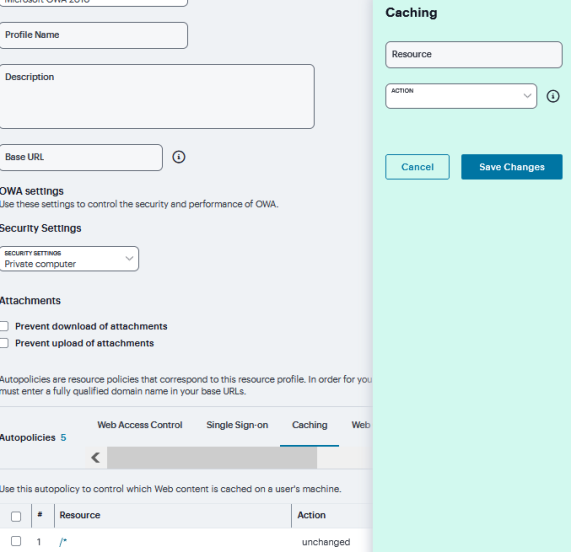
Task: Switch to the Single Sign-on tab
Action: point(237,425)
